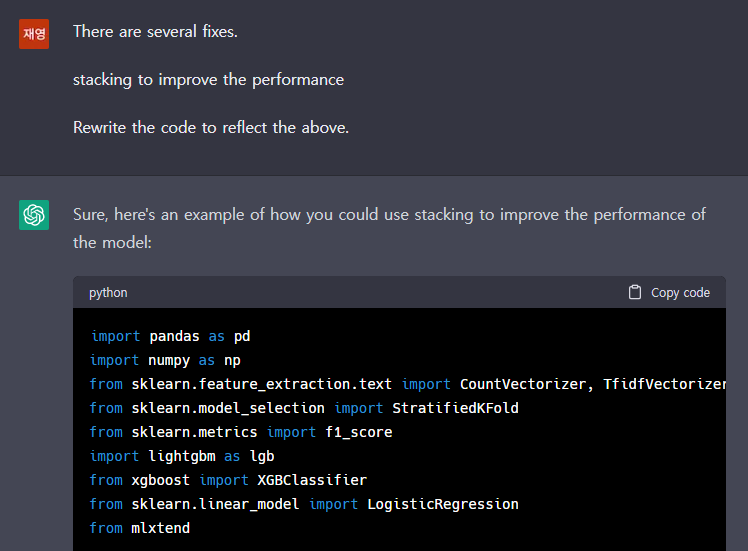748x551 pixels.
Task: Click code line 'import numpy as np'
Action: point(166,360)
